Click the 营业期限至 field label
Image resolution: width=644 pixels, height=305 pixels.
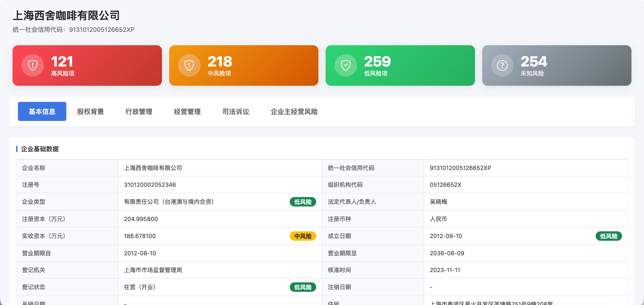(x=342, y=253)
